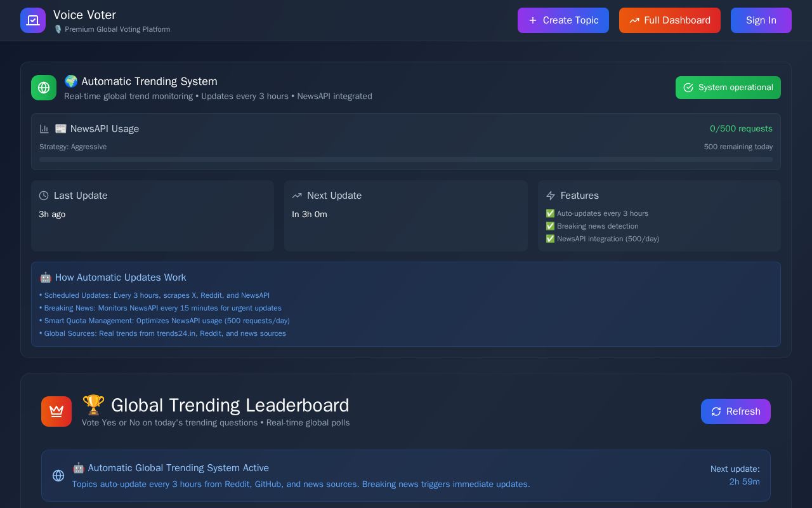The height and width of the screenshot is (508, 812).
Task: Click the Global Sources bullet line
Action: click(162, 333)
